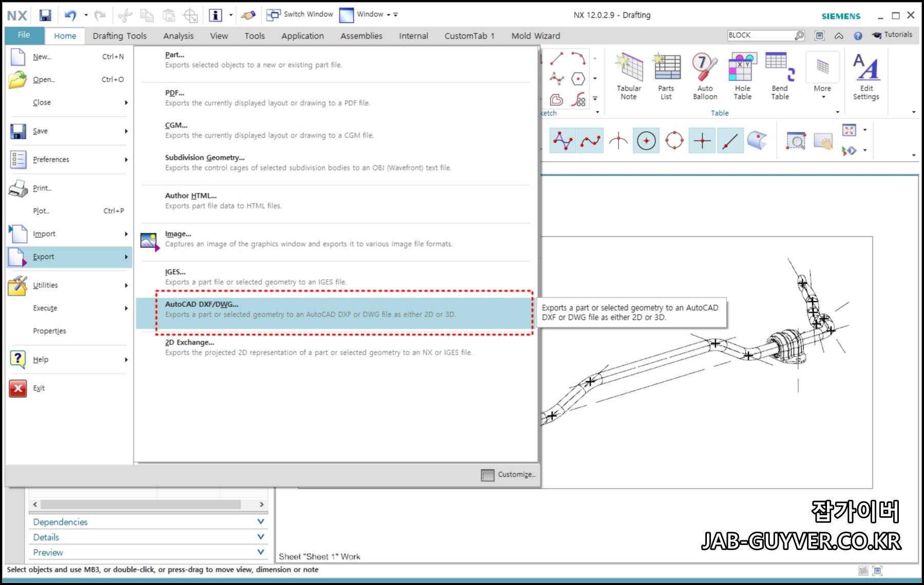Open the Home ribbon tab

(x=65, y=36)
